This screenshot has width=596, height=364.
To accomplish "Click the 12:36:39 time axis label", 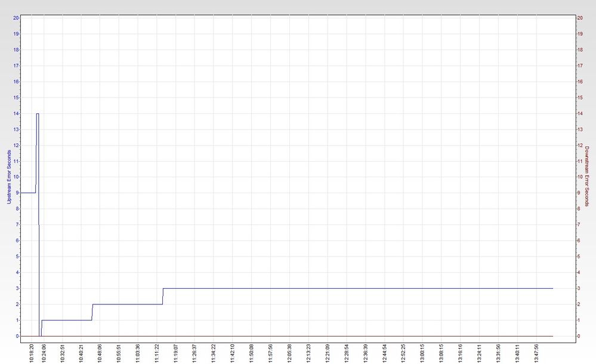I will (x=365, y=353).
